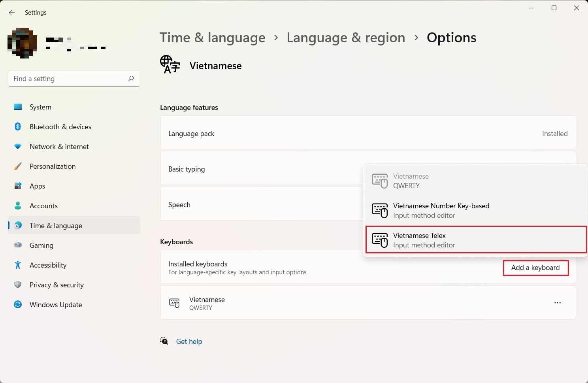This screenshot has height=383, width=588.
Task: Click the Options breadcrumb title
Action: (451, 38)
